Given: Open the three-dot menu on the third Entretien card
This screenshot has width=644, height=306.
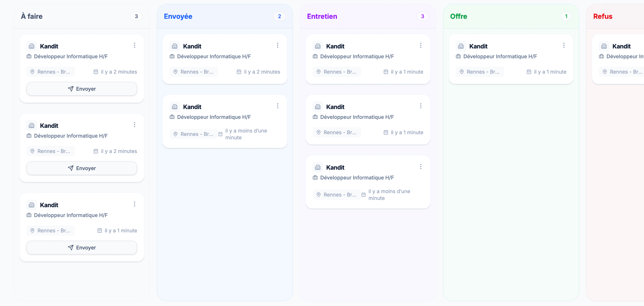Looking at the screenshot, I should 421,166.
